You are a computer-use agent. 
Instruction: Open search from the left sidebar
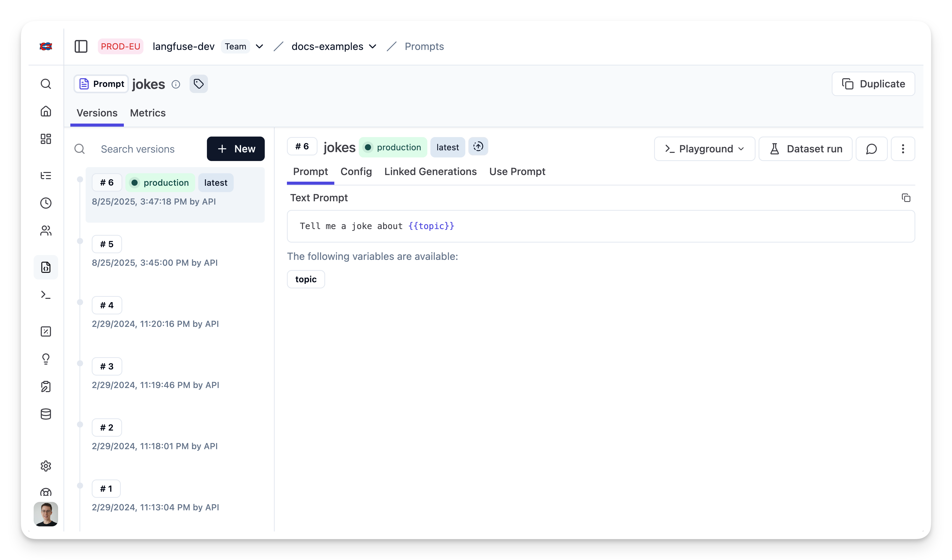[x=46, y=84]
